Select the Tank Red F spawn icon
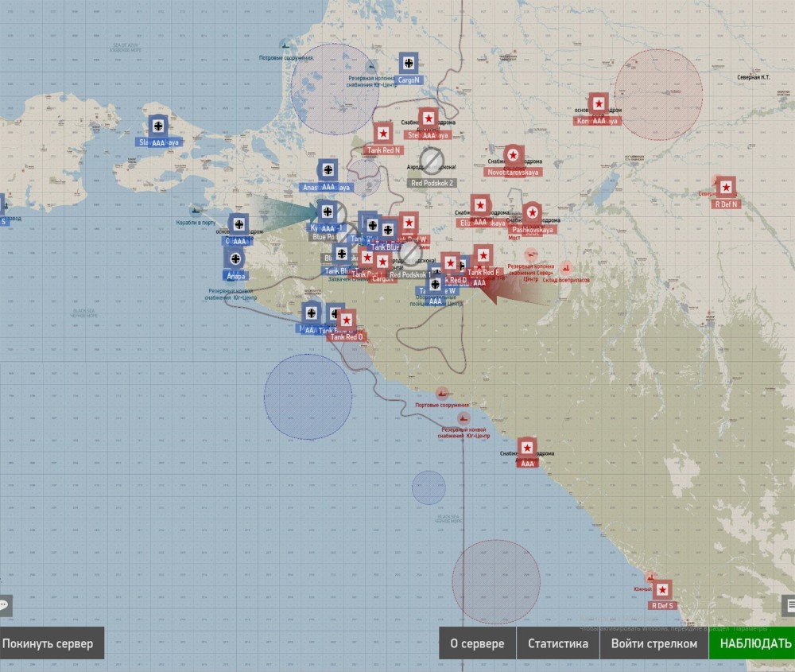 click(x=483, y=255)
